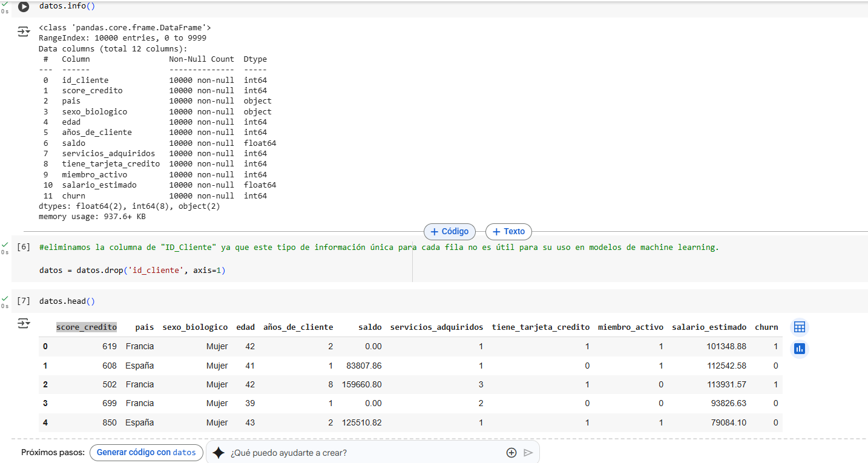Screen dimensions: 868x463
Task: Insert a new text cell with + Texto
Action: [508, 231]
